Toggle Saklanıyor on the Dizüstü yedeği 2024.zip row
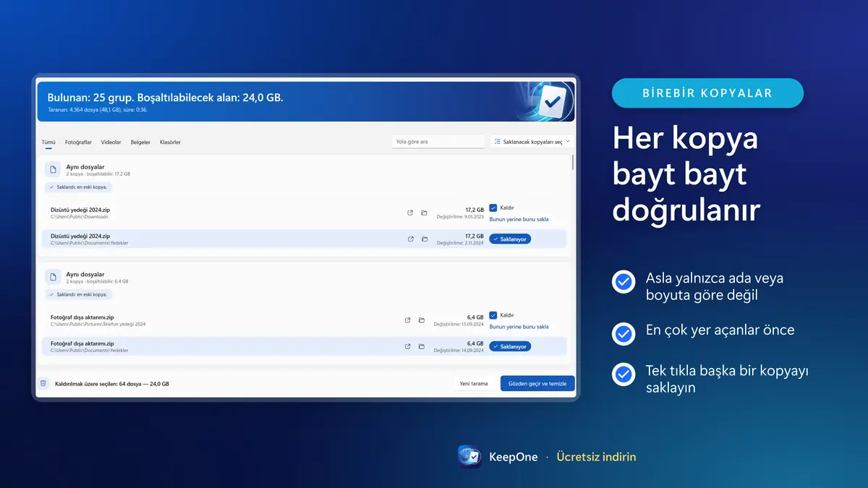Screen dimensions: 868x488 pyautogui.click(x=510, y=239)
